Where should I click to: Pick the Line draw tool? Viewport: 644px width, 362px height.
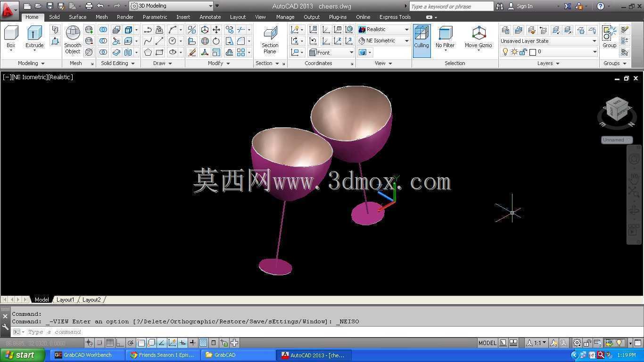159,41
